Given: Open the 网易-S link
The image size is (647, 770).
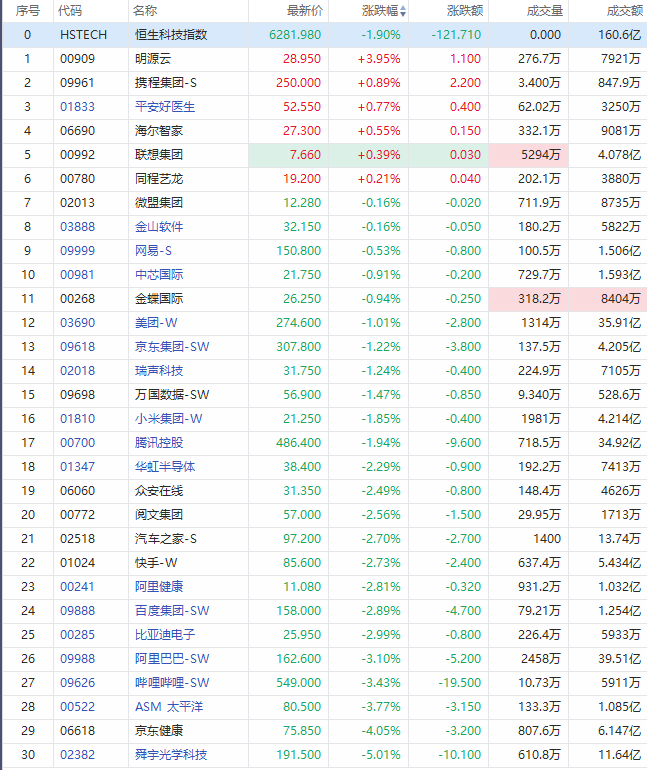Looking at the screenshot, I should (x=153, y=251).
